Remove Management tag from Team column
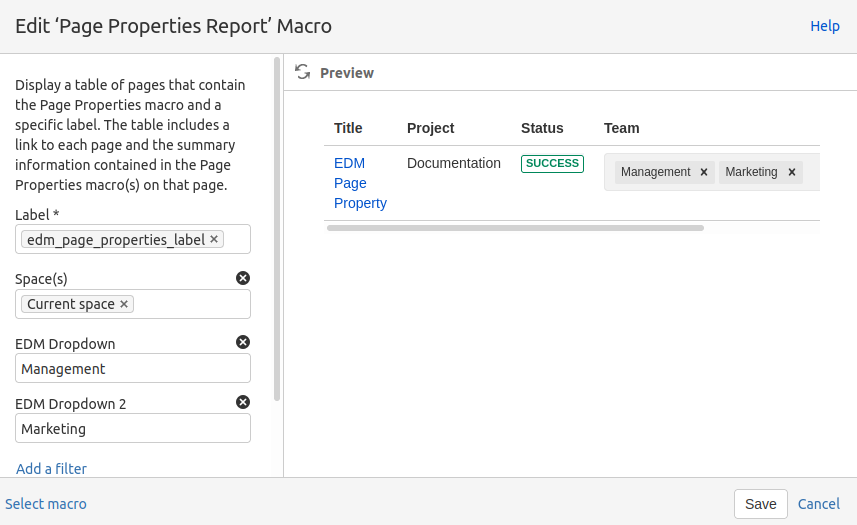The width and height of the screenshot is (857, 525). tap(704, 172)
